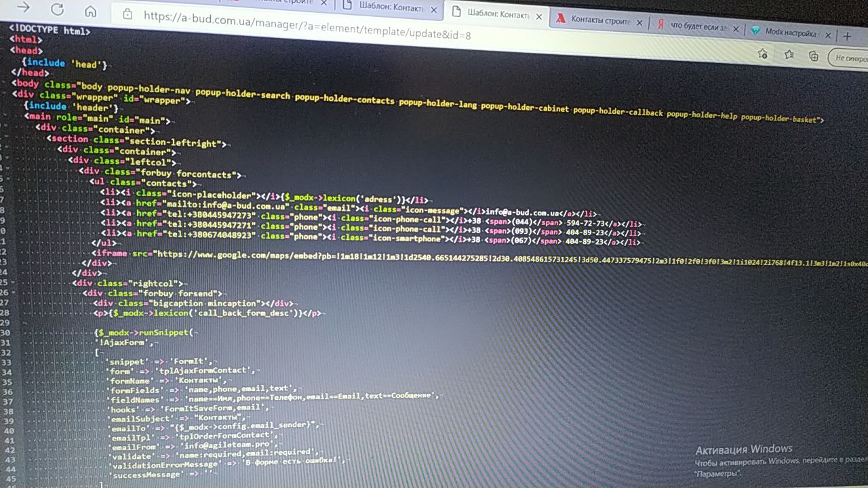This screenshot has width=868, height=488.
Task: Click the browser forward arrow
Action: [x=23, y=7]
